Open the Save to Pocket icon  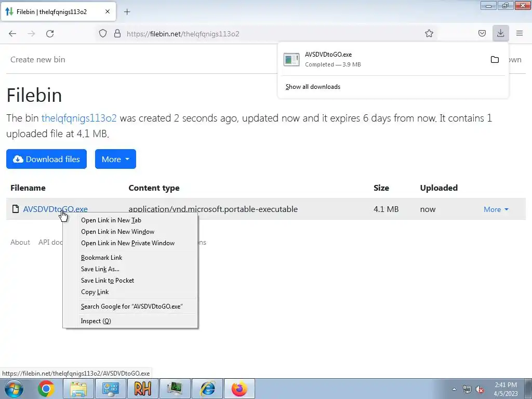click(482, 33)
